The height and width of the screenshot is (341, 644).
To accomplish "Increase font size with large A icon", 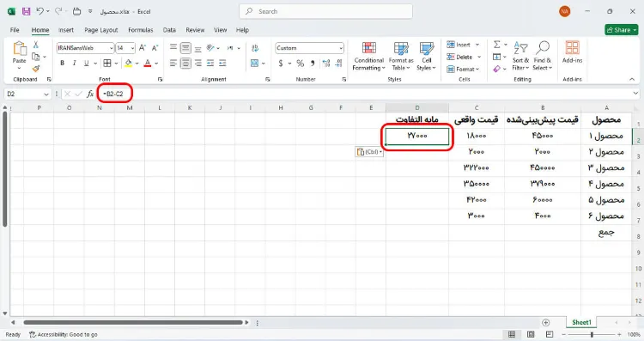I will (142, 48).
